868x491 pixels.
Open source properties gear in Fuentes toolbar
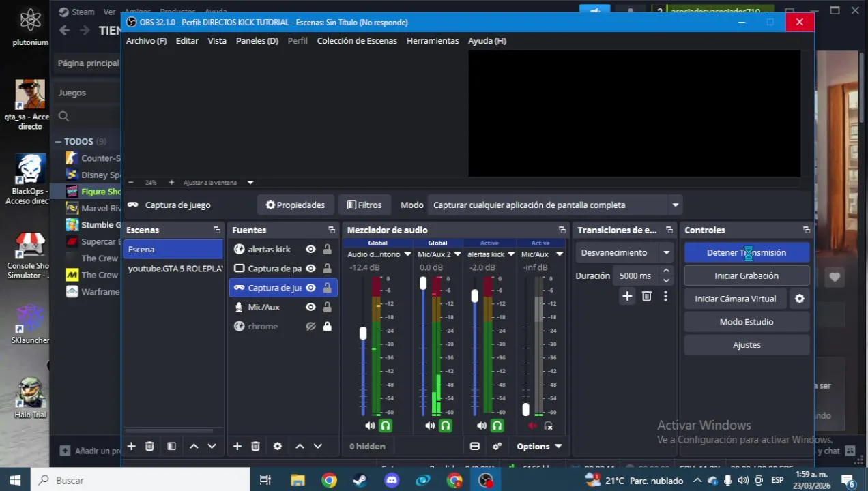point(277,446)
